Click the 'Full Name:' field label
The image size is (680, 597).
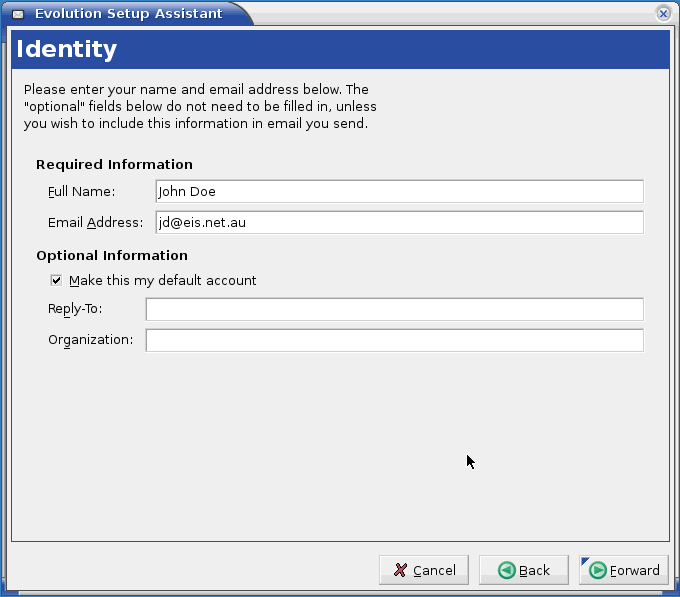(x=82, y=192)
